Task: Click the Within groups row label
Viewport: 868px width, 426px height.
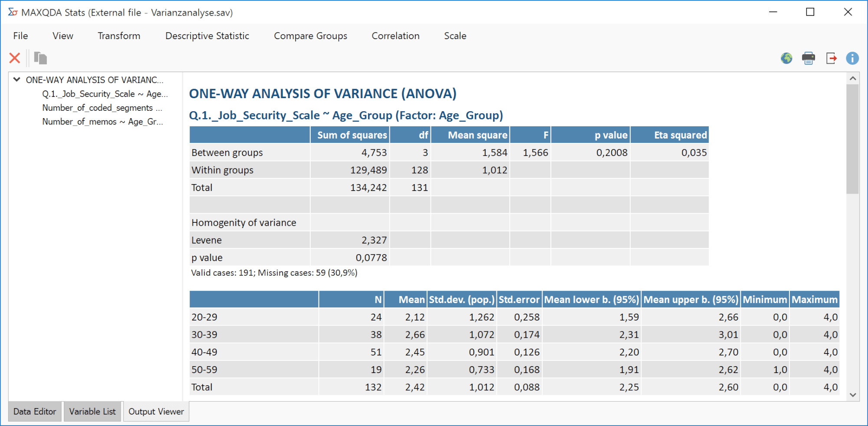Action: (x=222, y=170)
